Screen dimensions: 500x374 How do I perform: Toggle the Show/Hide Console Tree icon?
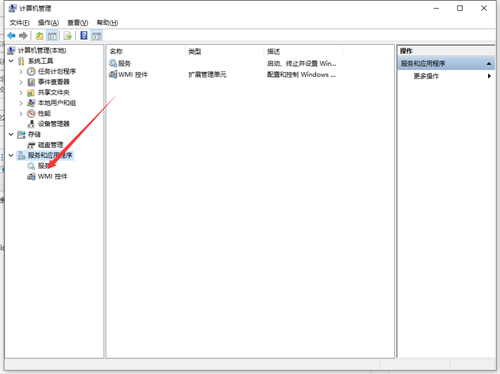pyautogui.click(x=52, y=35)
